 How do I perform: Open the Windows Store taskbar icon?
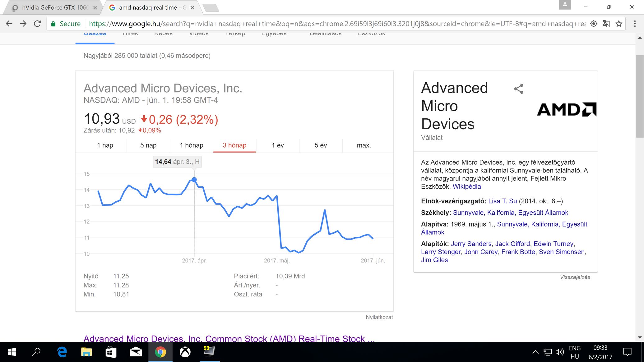pos(111,352)
